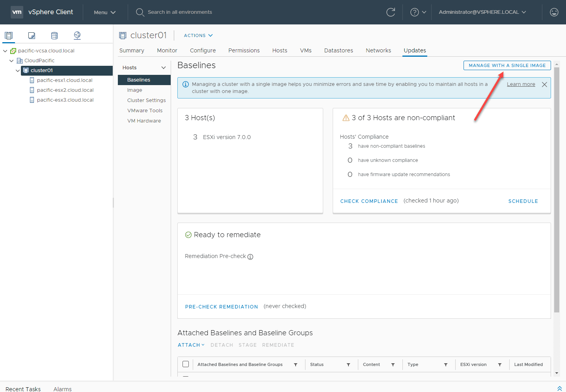The height and width of the screenshot is (392, 566).
Task: Switch to the Monitor tab
Action: (x=167, y=50)
